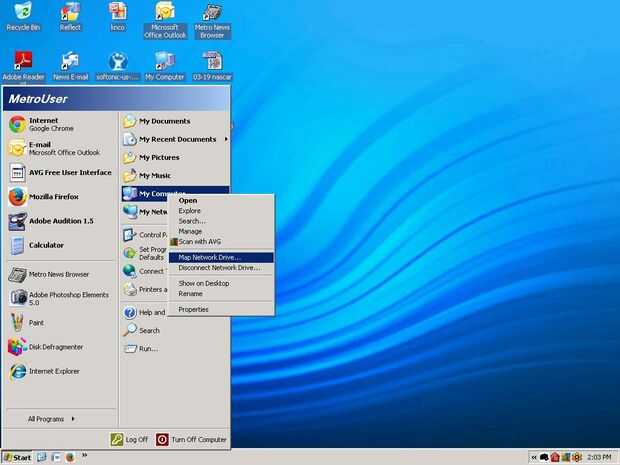Choose Scan with AVG in context menu
Screen dimensions: 620x465
(221, 242)
